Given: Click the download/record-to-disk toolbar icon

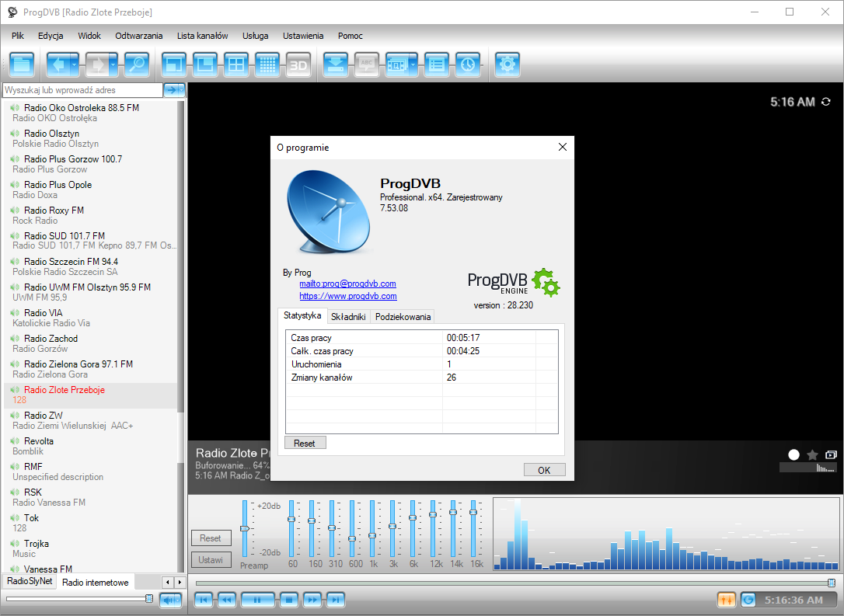Looking at the screenshot, I should pyautogui.click(x=336, y=64).
